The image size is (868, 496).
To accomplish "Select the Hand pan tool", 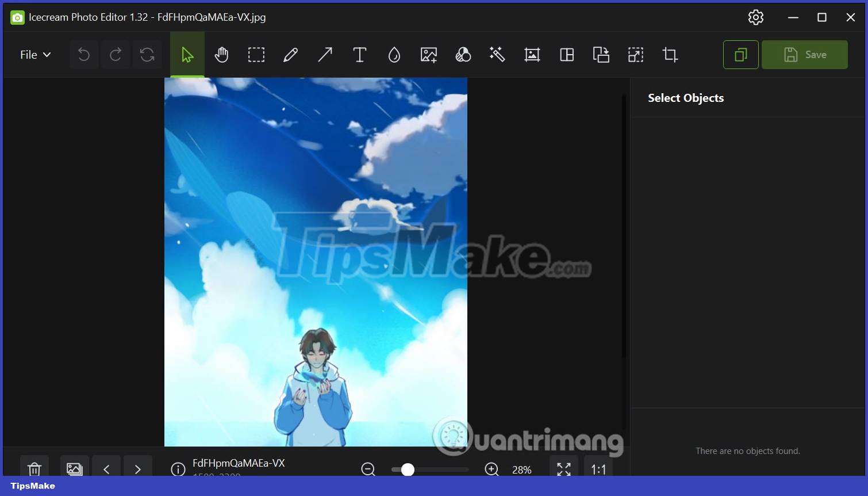I will pos(221,55).
